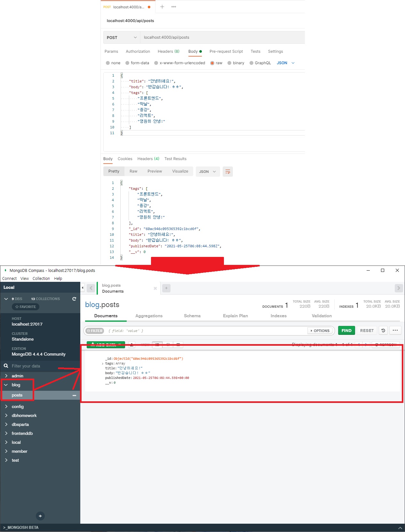Collapse the databases list chevron by DBS
The height and width of the screenshot is (532, 405).
pyautogui.click(x=6, y=299)
